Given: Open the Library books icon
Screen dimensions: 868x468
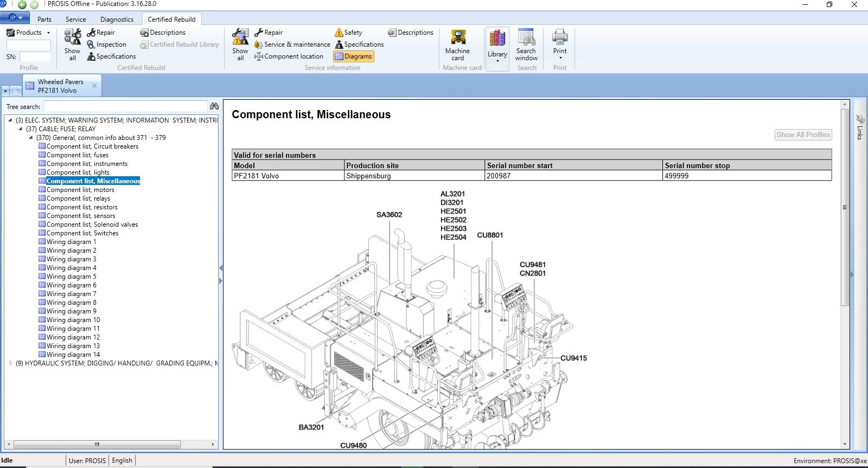Looking at the screenshot, I should pos(497,39).
